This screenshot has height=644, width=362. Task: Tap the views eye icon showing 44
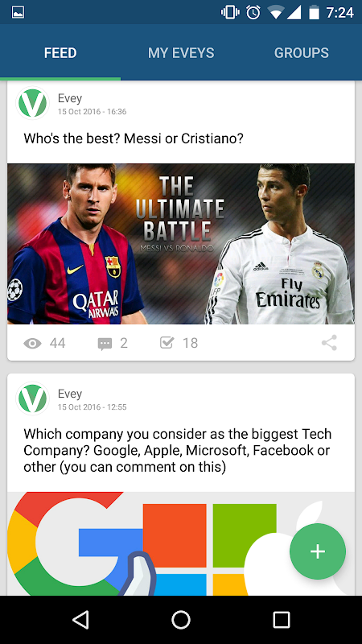click(32, 344)
